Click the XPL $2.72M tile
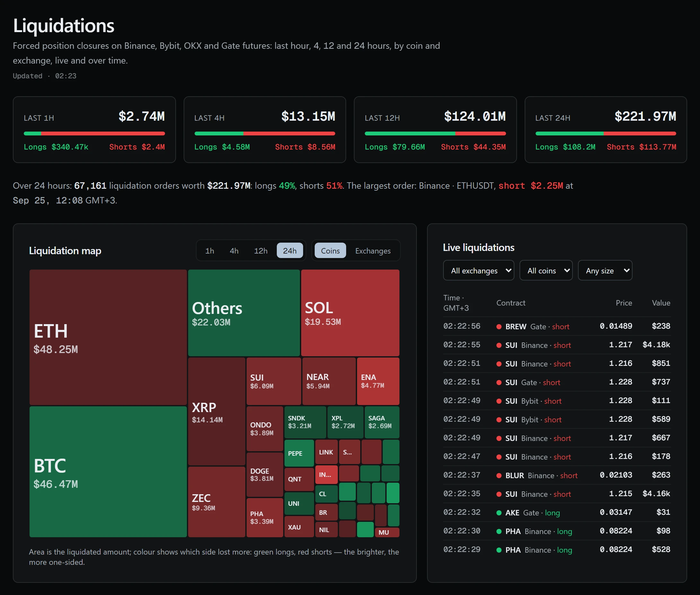This screenshot has width=700, height=595. 345,422
